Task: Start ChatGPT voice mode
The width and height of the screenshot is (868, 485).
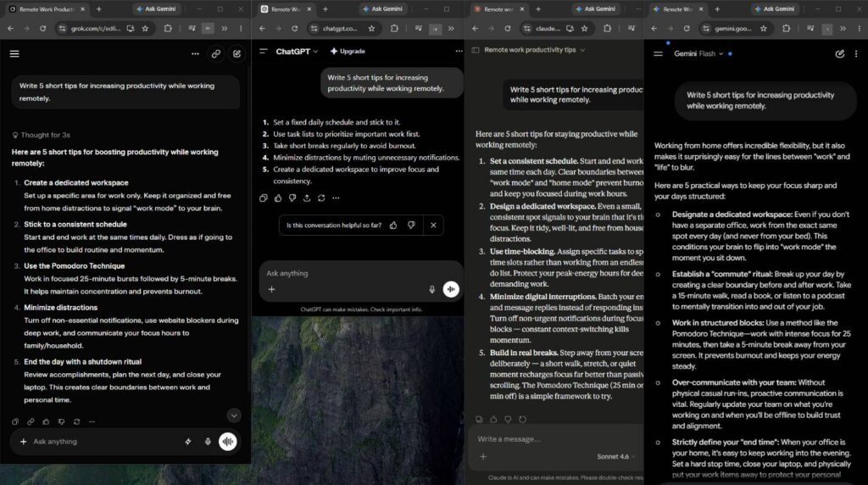Action: (x=451, y=290)
